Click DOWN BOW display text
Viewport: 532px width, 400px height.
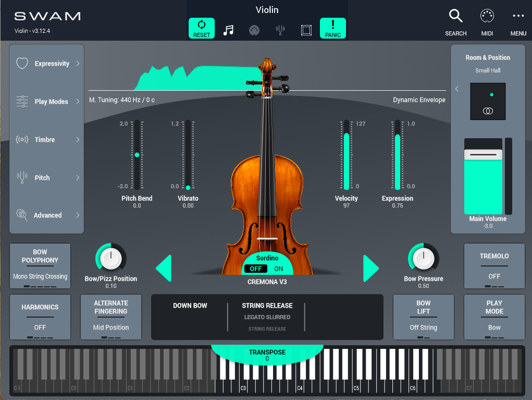190,306
